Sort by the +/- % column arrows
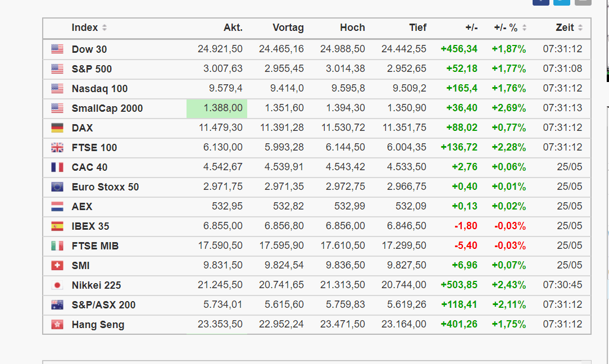 click(x=524, y=28)
